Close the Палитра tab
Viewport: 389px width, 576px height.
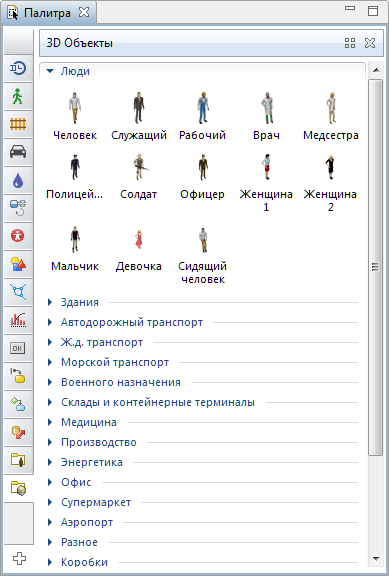[84, 12]
